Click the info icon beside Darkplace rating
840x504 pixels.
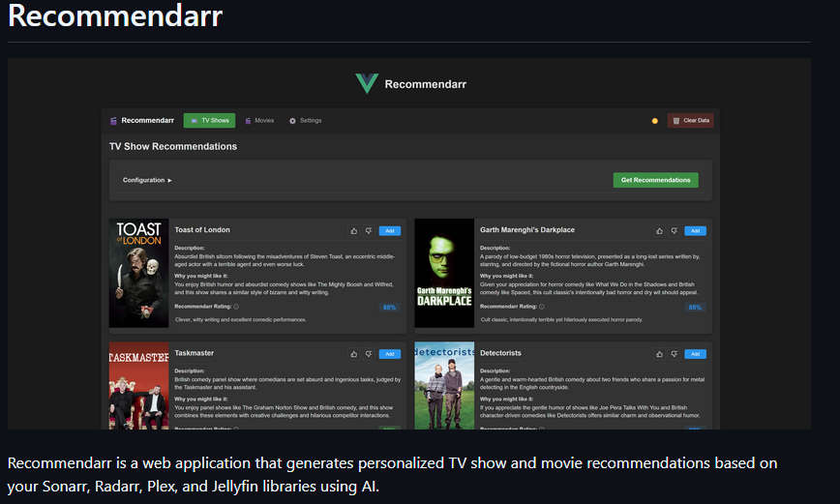click(542, 307)
